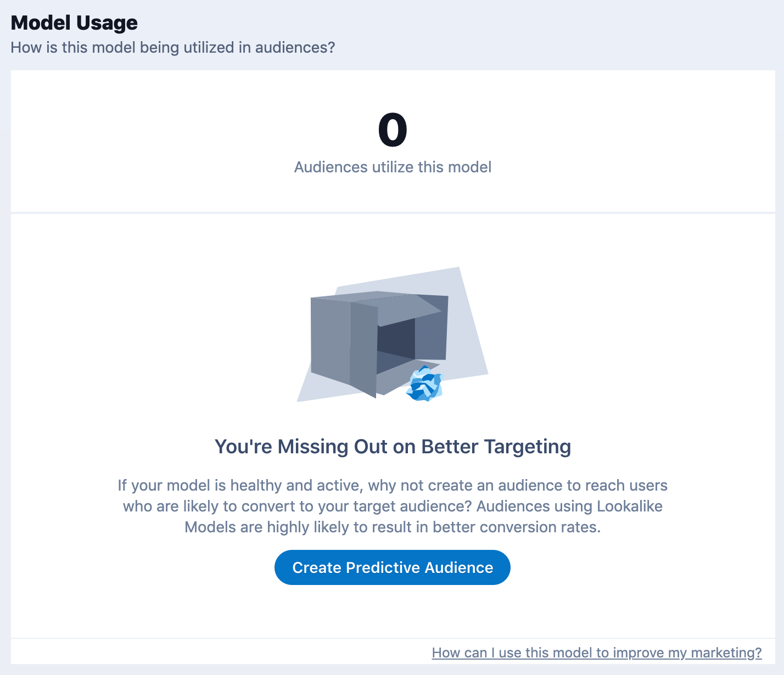
Task: Click the dark interior opening of the box
Action: [x=396, y=341]
